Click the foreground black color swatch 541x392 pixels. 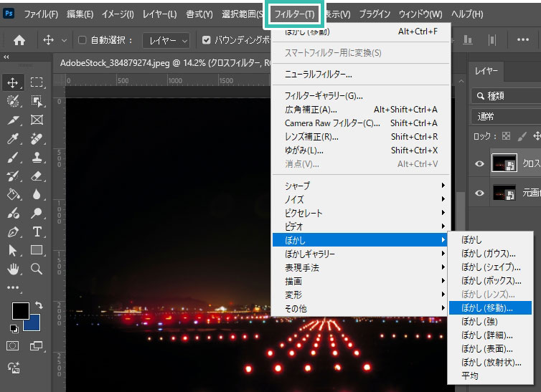(20, 310)
